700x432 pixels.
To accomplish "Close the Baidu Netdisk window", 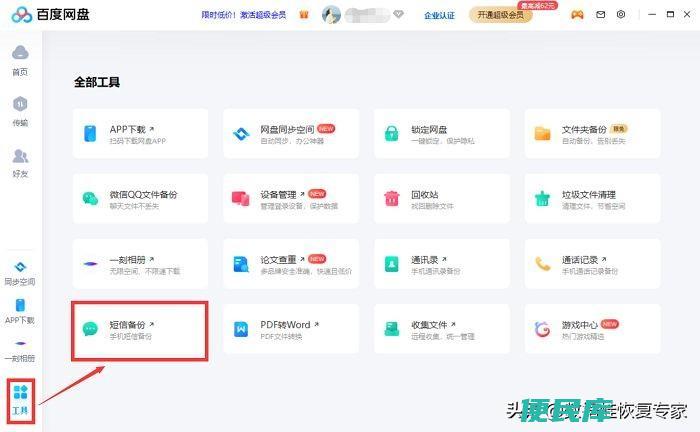I will [x=687, y=14].
